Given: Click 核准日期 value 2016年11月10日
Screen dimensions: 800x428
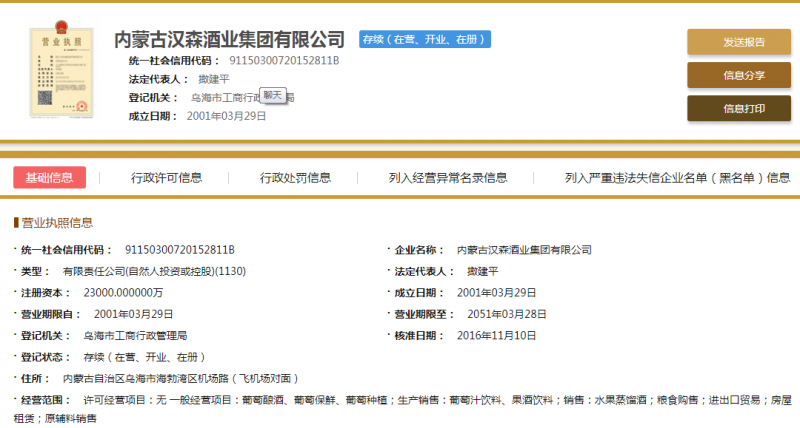Looking at the screenshot, I should (496, 335).
